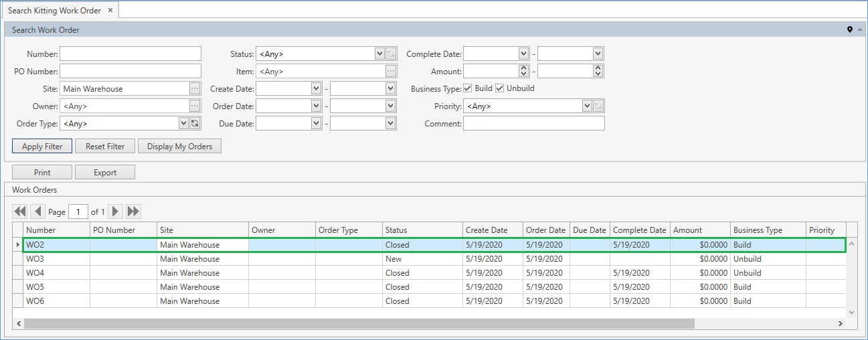Click the PO Number input field
The width and height of the screenshot is (868, 340).
point(131,71)
